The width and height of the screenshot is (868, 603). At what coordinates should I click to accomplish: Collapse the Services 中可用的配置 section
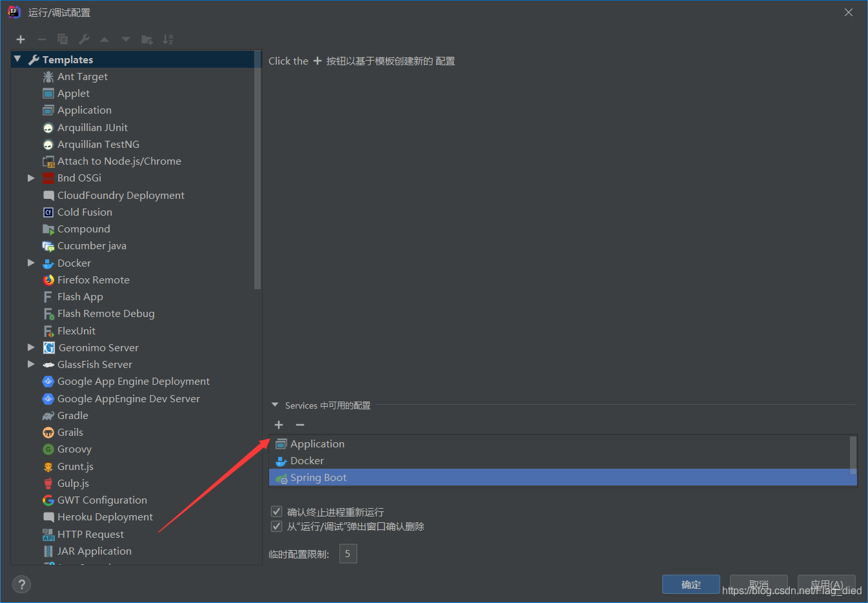pyautogui.click(x=275, y=405)
